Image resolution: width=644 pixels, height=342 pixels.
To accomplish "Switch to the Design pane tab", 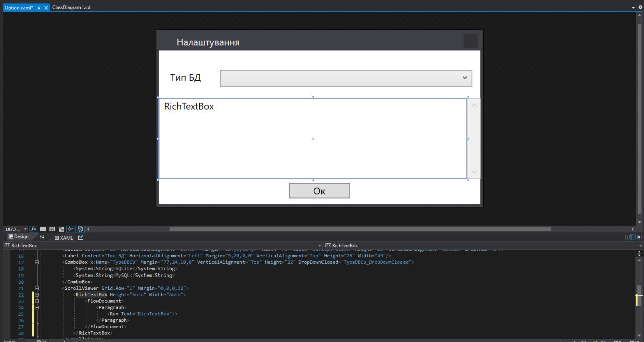I will point(19,237).
